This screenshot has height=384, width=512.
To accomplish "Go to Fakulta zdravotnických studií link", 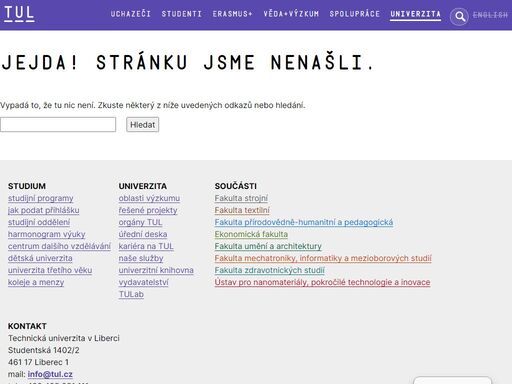I will (x=270, y=270).
